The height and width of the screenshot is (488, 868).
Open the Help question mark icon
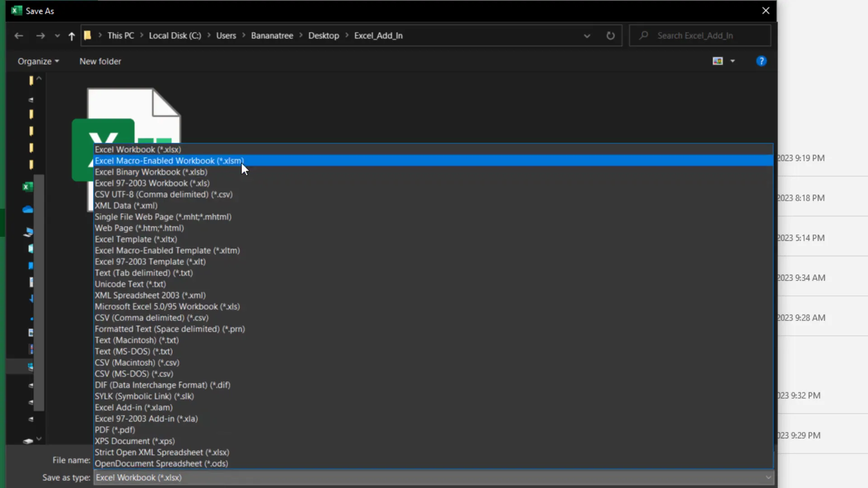(761, 61)
